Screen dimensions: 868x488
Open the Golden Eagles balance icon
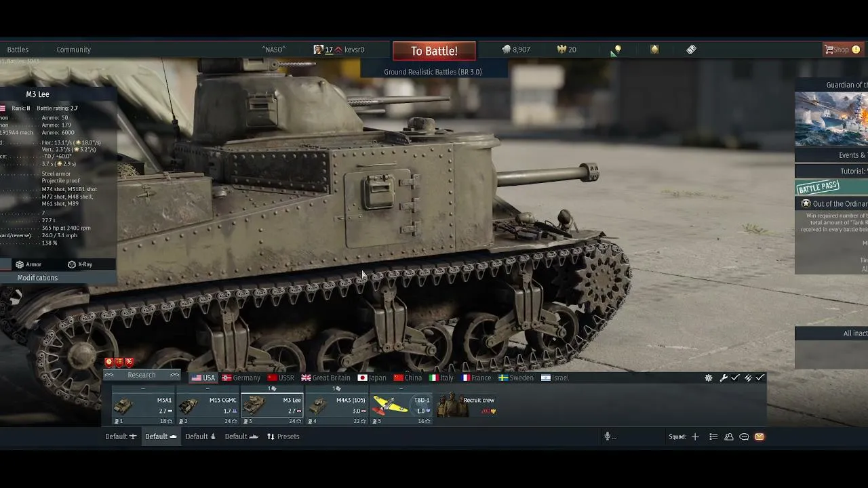click(x=561, y=49)
